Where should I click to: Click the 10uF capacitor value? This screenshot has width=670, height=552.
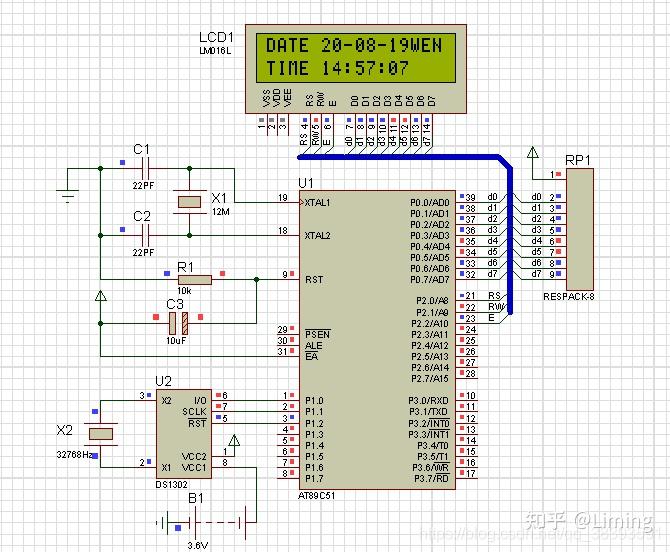click(176, 341)
